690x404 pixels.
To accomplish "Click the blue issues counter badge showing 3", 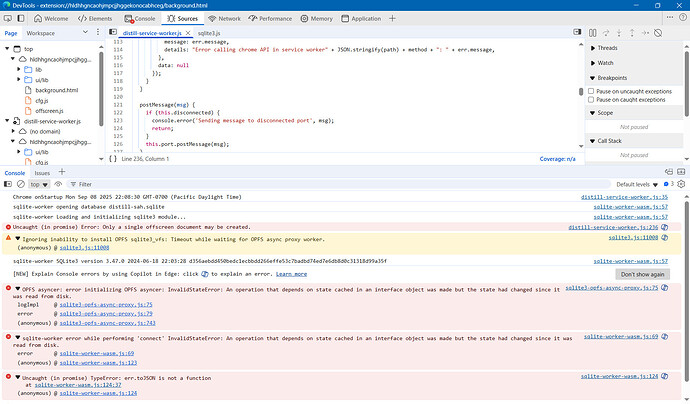I will pyautogui.click(x=669, y=184).
